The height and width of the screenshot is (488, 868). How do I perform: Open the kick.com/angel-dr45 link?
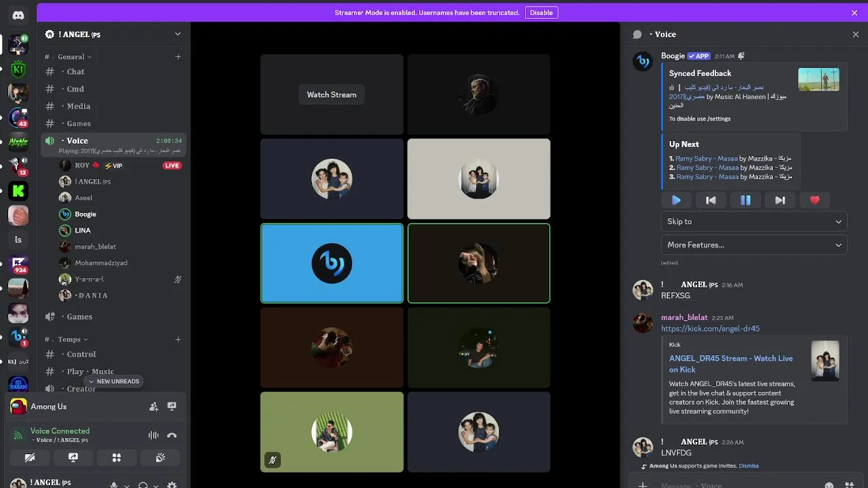point(710,329)
